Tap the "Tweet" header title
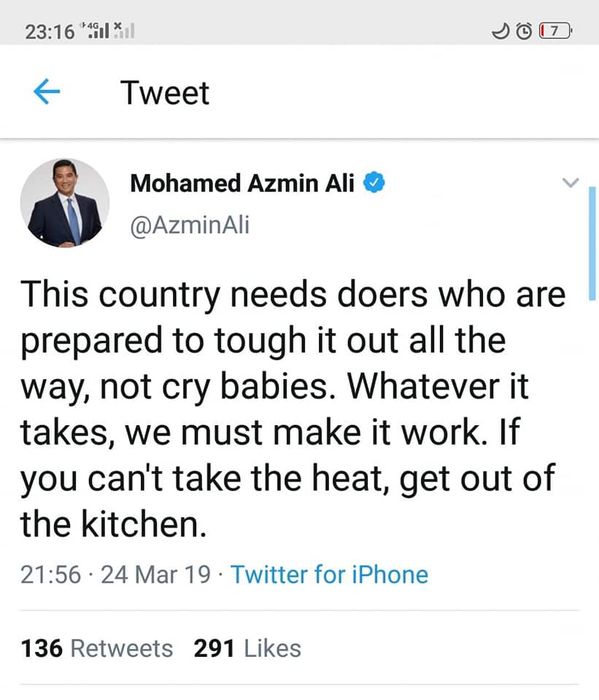599x700 pixels. tap(165, 93)
